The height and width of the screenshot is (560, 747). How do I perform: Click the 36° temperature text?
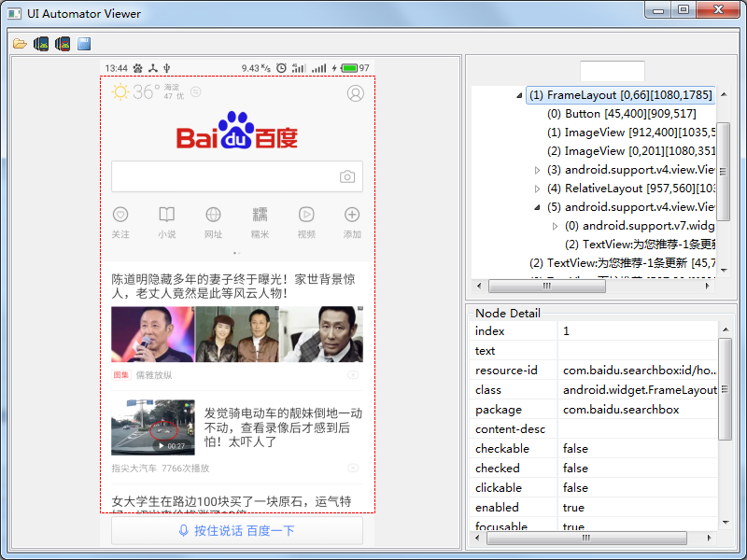[146, 91]
